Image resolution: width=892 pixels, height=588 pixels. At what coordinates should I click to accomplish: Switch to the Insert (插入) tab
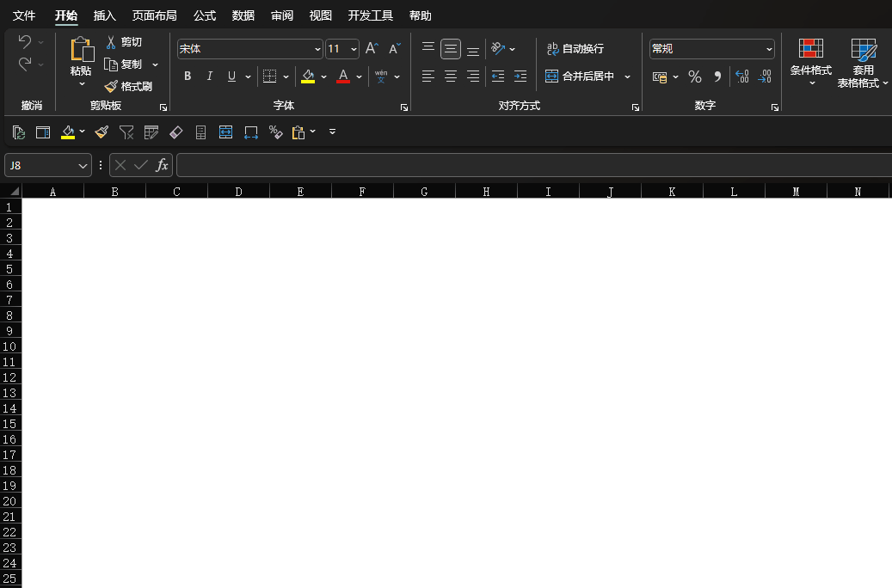(x=105, y=15)
